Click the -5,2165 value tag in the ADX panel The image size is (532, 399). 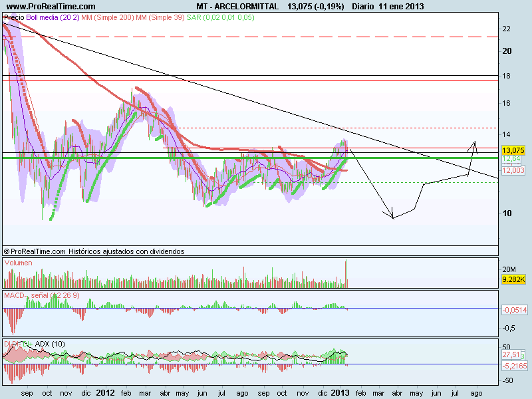[515, 366]
